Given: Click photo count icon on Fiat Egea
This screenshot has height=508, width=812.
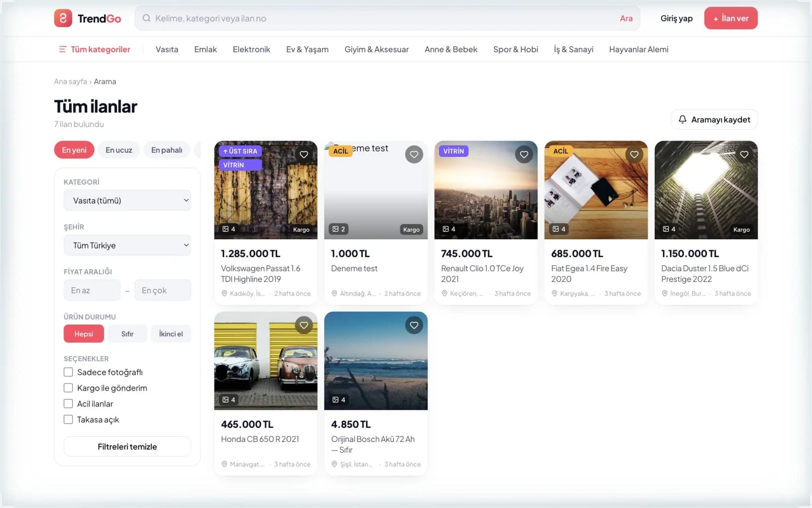Looking at the screenshot, I should click(556, 229).
